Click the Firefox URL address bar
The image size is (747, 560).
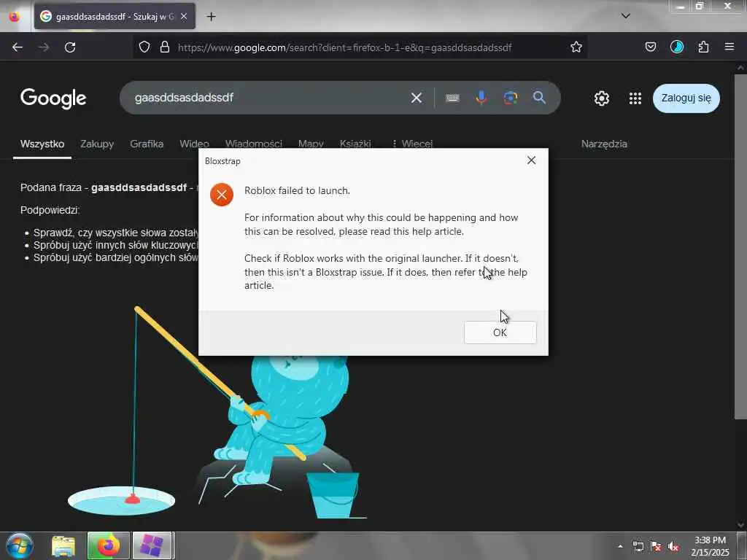360,47
